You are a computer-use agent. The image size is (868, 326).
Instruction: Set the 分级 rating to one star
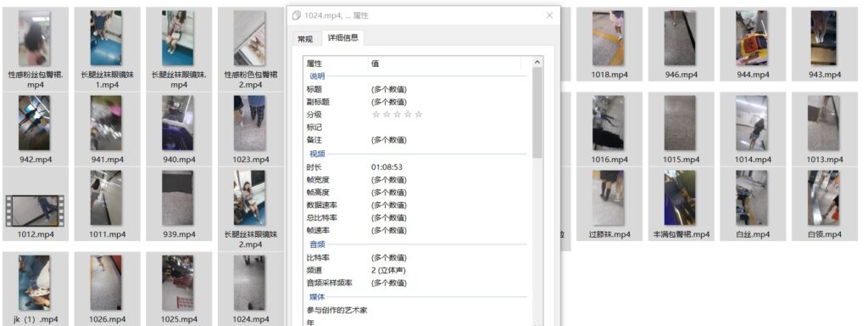(x=376, y=115)
